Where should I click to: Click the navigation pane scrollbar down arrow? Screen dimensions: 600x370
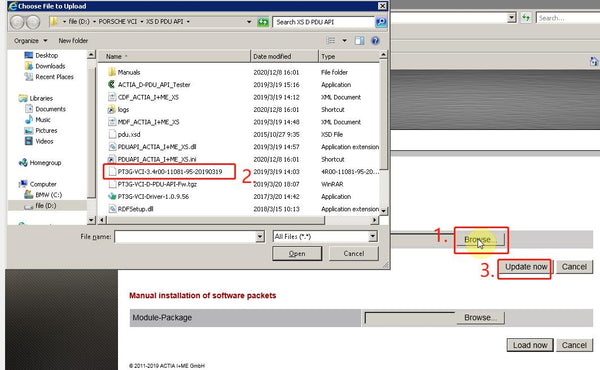point(91,220)
